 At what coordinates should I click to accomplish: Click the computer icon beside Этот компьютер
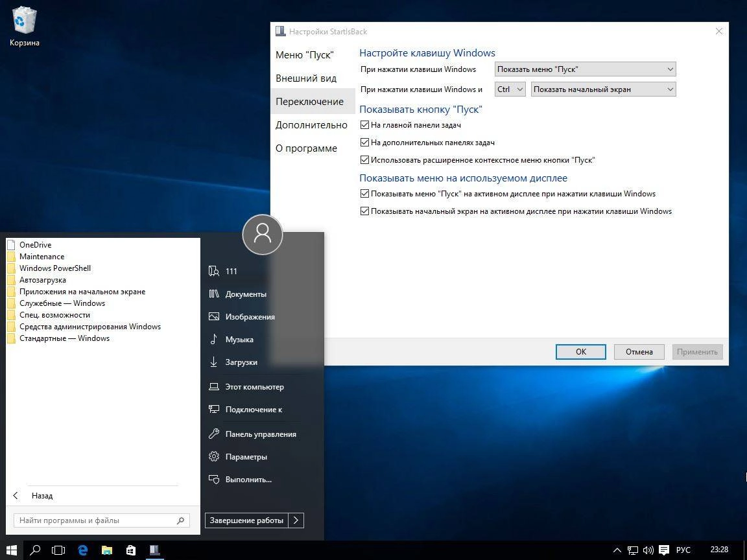[214, 387]
